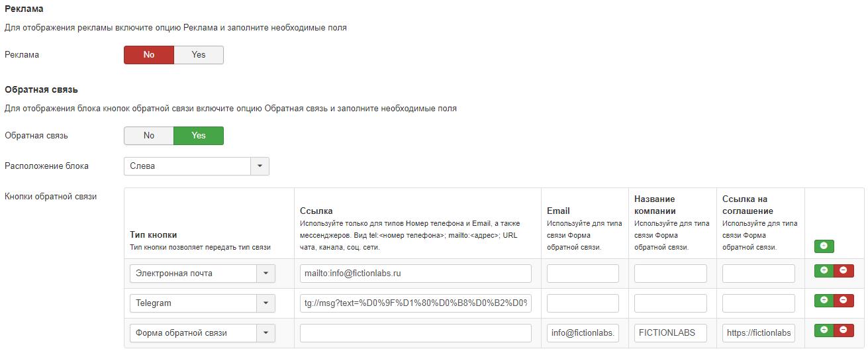Image resolution: width=868 pixels, height=353 pixels.
Task: Delete the Telegram button row
Action: tap(843, 300)
